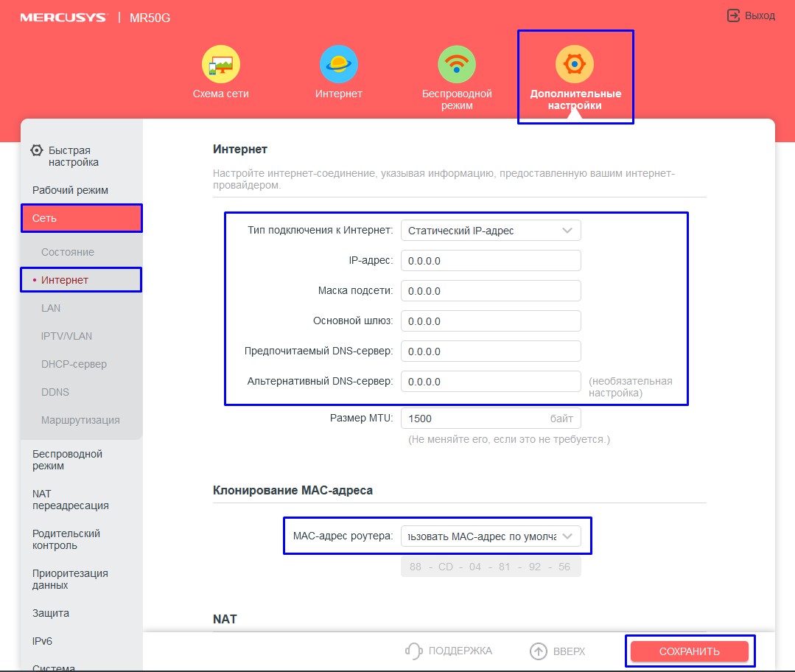The width and height of the screenshot is (795, 672).
Task: Click the IP-адрес input field
Action: tap(491, 261)
